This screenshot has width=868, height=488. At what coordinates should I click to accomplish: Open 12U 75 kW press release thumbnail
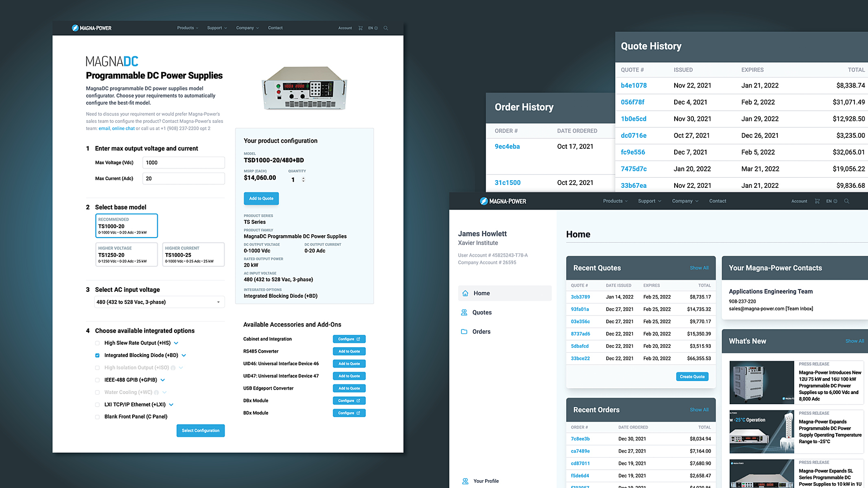coord(761,382)
